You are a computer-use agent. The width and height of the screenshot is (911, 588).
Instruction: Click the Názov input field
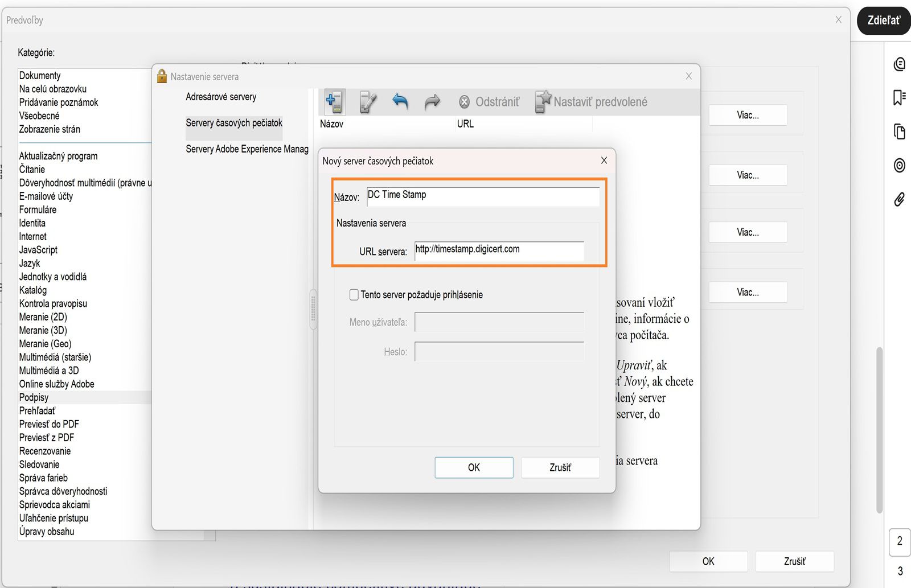[x=483, y=196]
